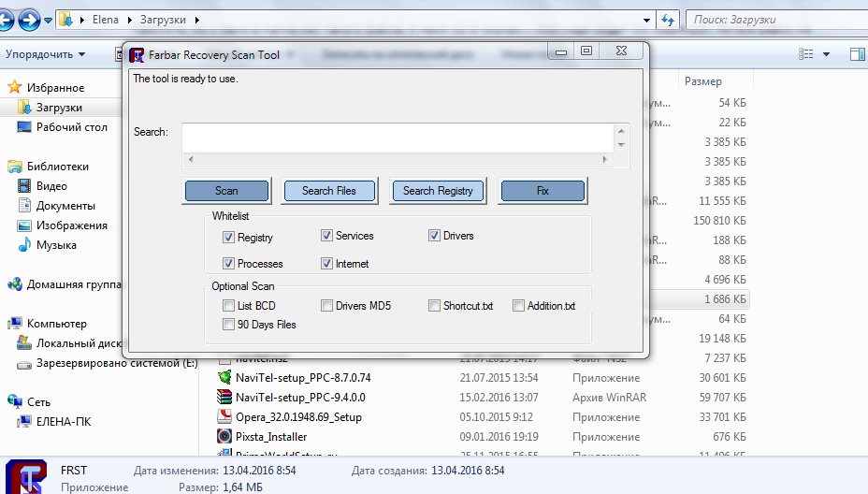Click the Search field scroll left arrow
The width and height of the screenshot is (868, 494).
point(191,159)
